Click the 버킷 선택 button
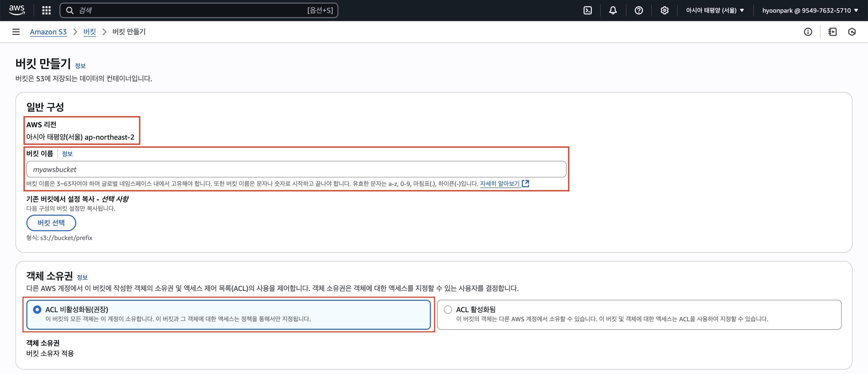 (51, 223)
